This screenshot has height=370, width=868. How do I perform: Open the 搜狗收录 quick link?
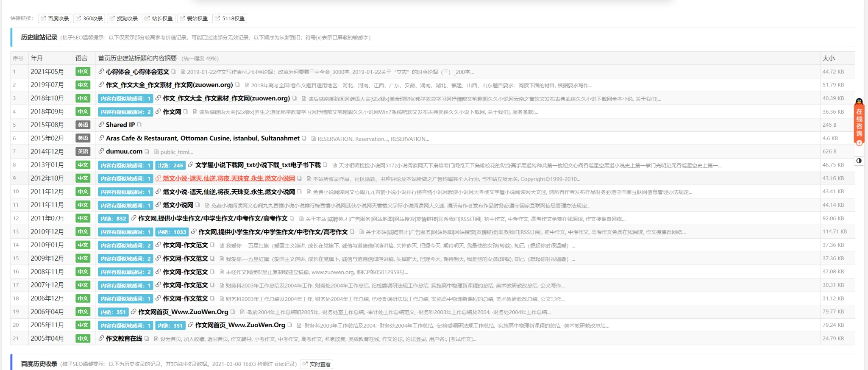click(x=123, y=18)
